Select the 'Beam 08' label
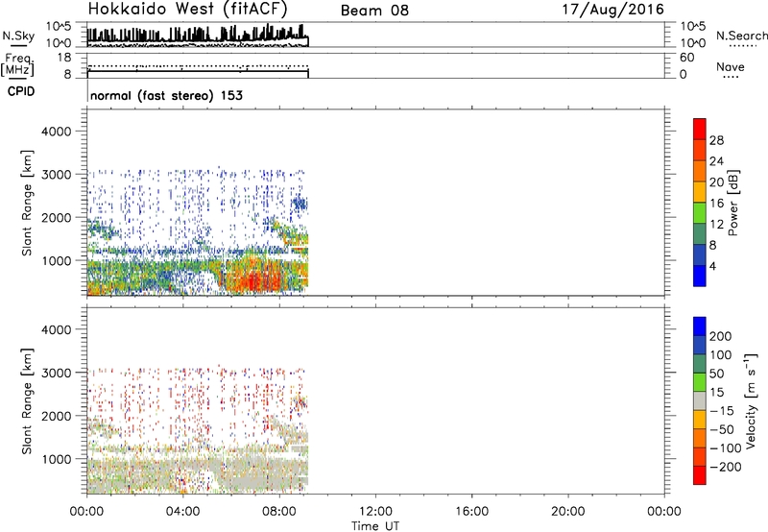Screen dimensions: 768x532 [x=374, y=11]
